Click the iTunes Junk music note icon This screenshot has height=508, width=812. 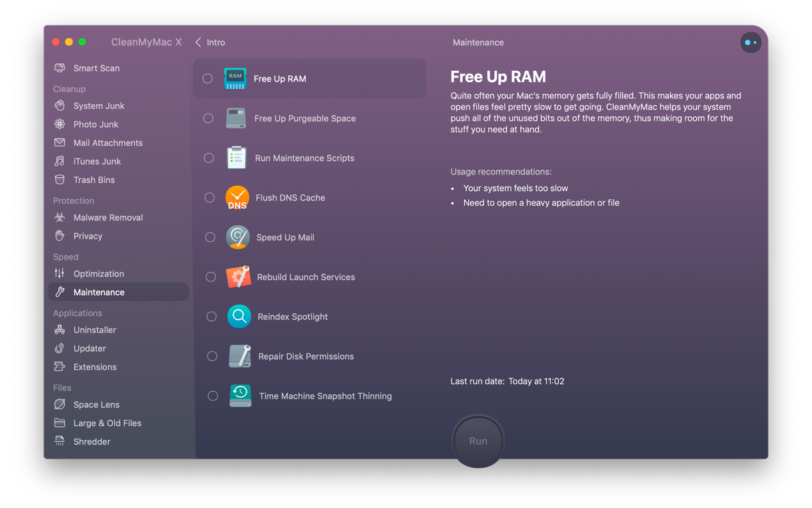click(60, 161)
